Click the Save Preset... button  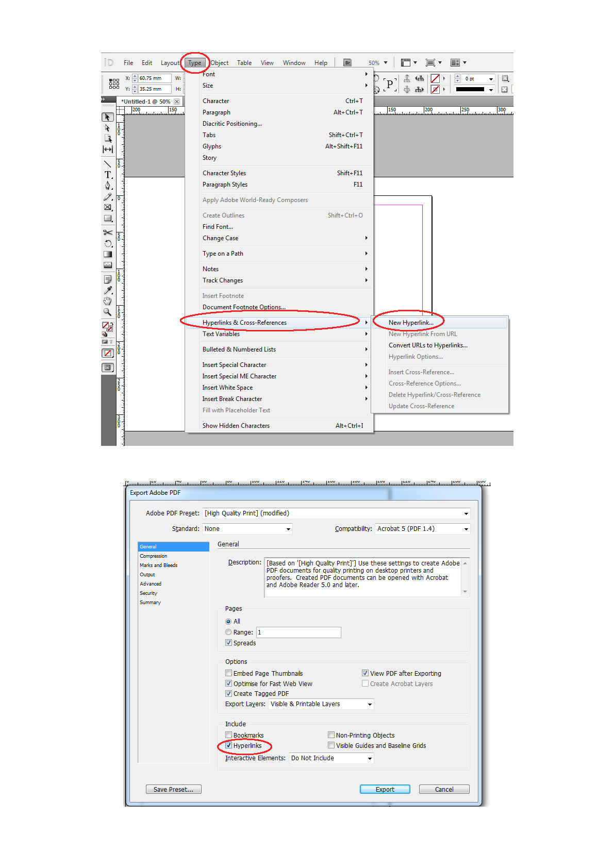coord(174,790)
